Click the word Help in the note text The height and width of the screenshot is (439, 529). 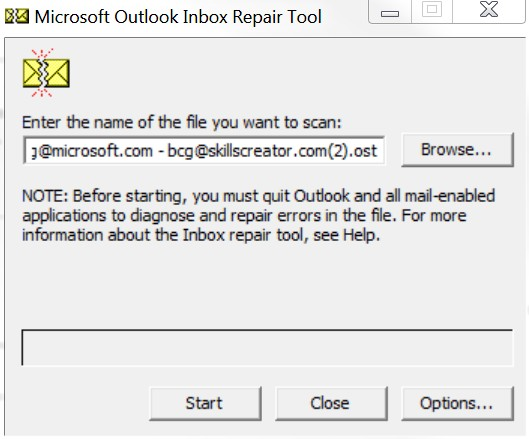click(x=361, y=235)
